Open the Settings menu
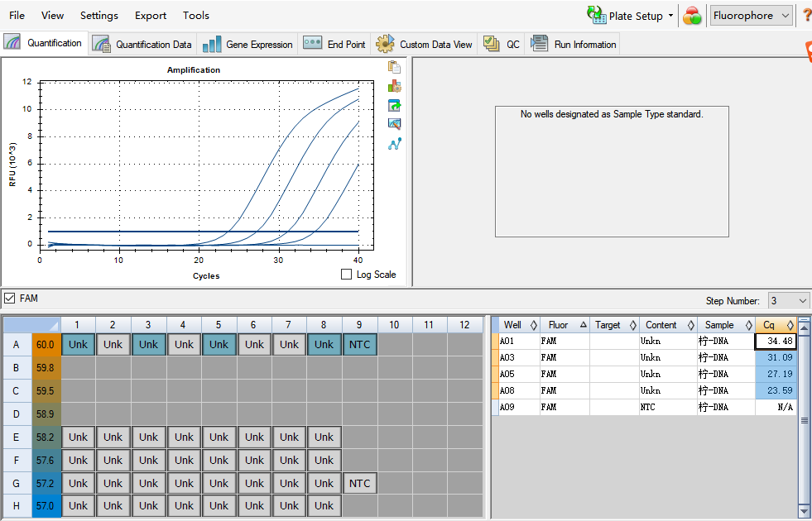The height and width of the screenshot is (521, 812). [98, 15]
